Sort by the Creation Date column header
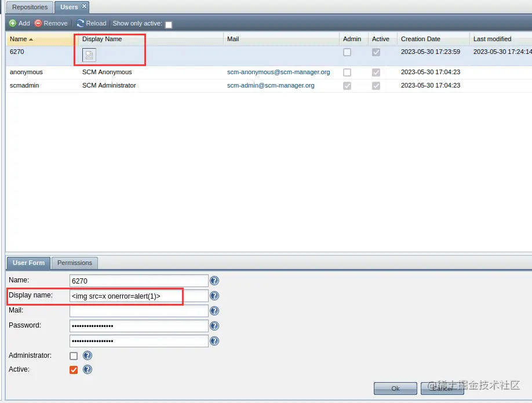Image resolution: width=532 pixels, height=403 pixels. point(433,39)
